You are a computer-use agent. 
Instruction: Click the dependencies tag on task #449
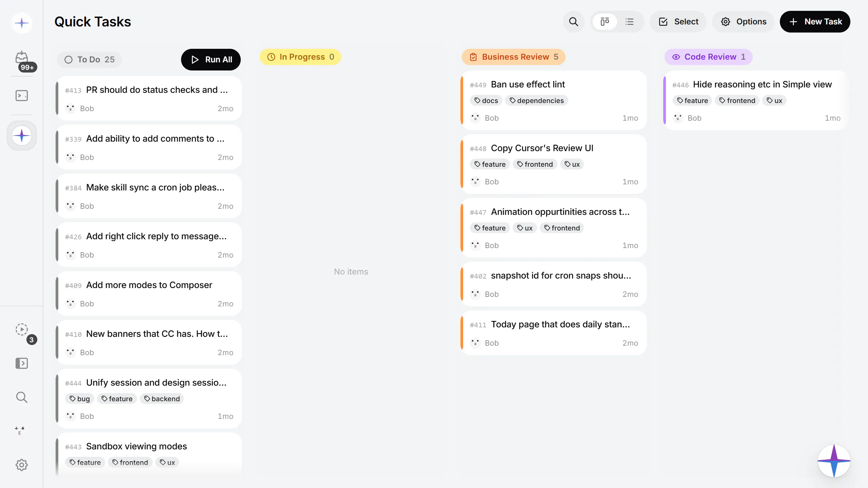(x=537, y=101)
